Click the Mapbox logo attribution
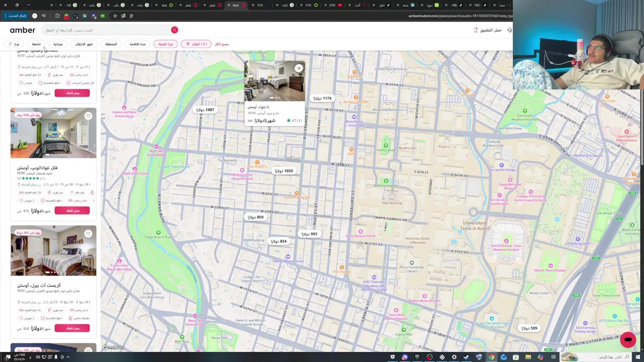Screen dimensions: 644x362 tap(114, 347)
